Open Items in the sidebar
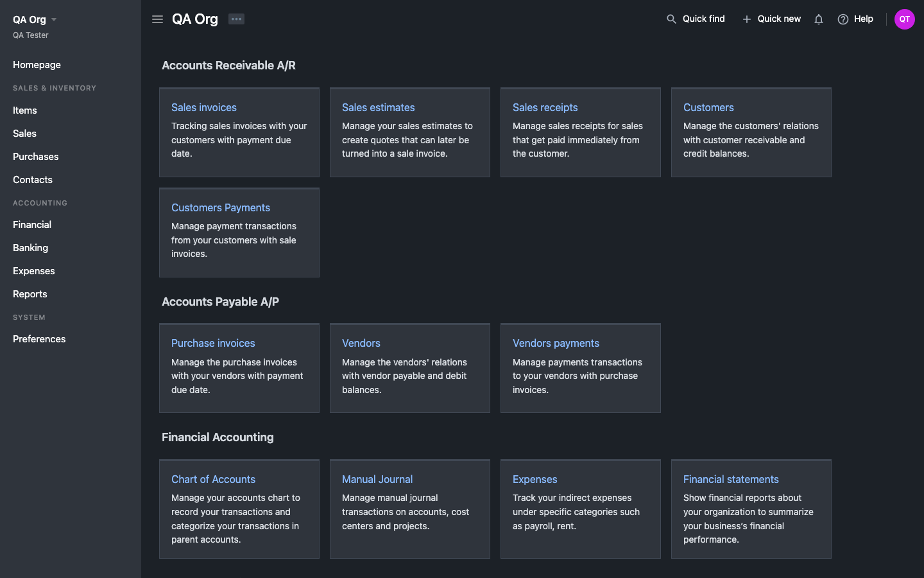Viewport: 924px width, 578px height. pos(25,110)
